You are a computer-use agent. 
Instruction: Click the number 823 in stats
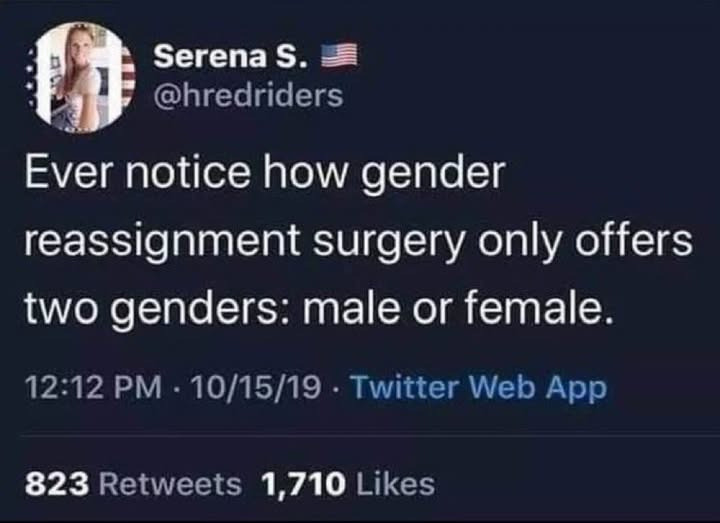[x=57, y=484]
